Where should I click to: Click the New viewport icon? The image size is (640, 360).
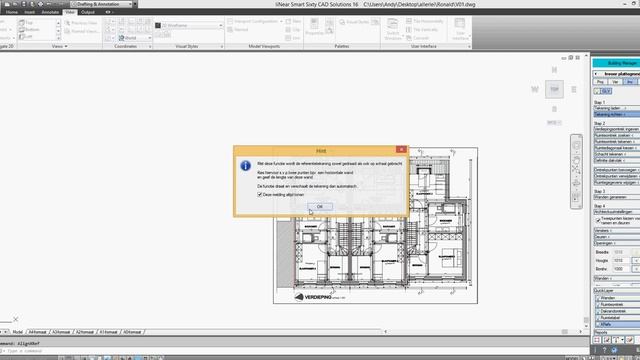(x=288, y=21)
